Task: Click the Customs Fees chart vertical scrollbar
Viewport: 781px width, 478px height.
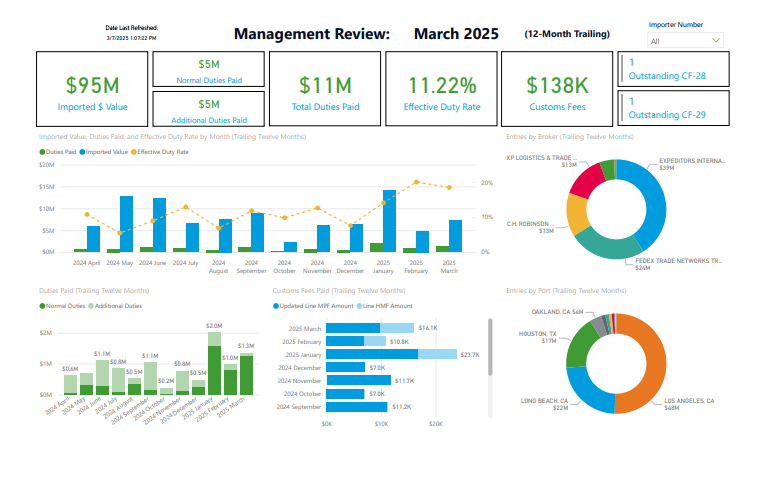Action: (489, 348)
